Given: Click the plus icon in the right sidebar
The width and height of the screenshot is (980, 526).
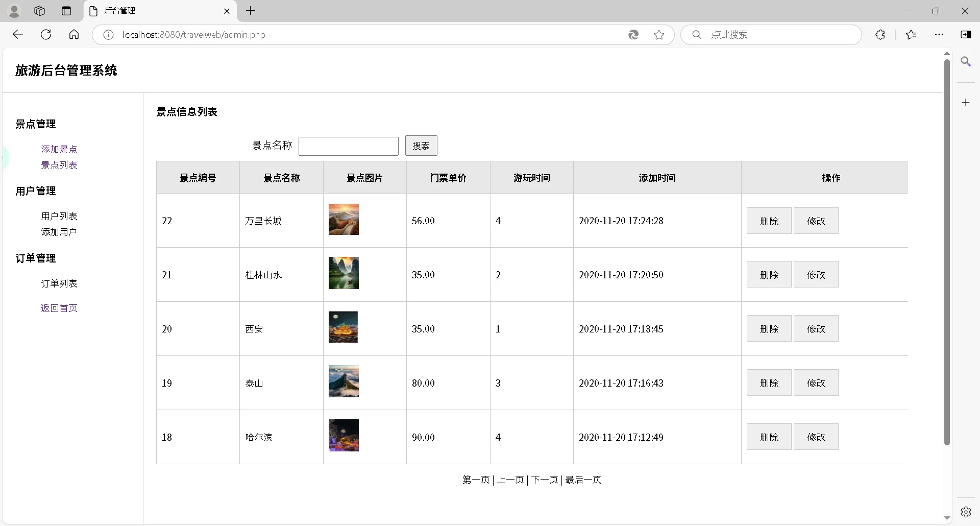Looking at the screenshot, I should 966,102.
